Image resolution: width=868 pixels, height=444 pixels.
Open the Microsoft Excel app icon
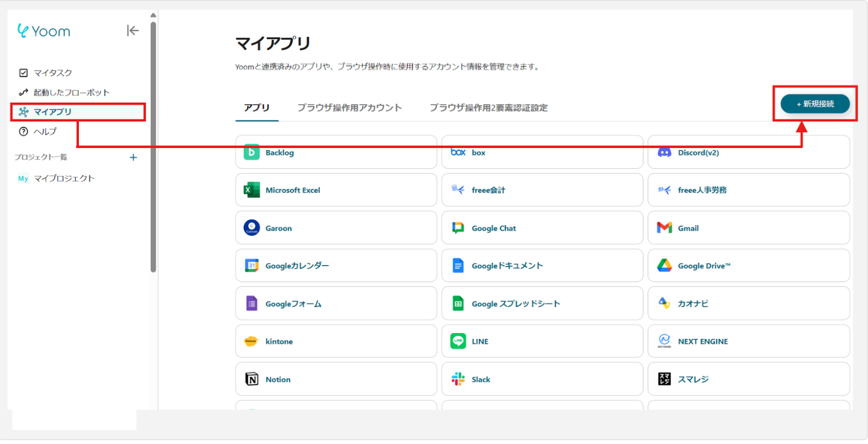coord(252,190)
